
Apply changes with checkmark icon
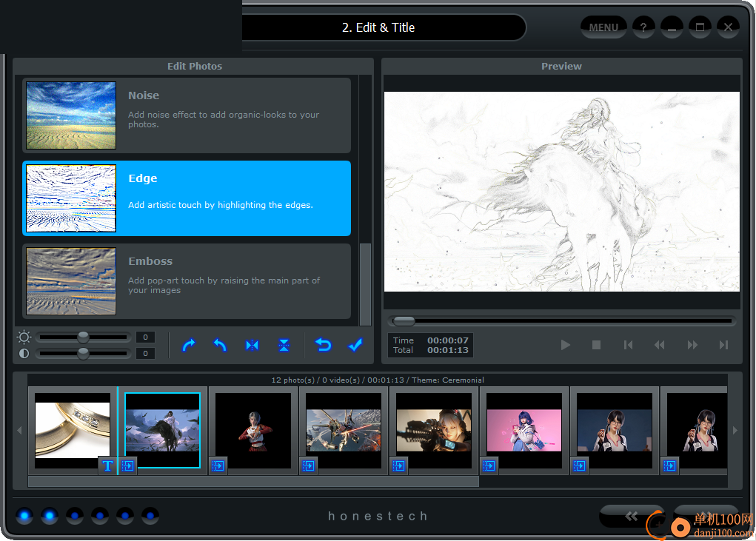click(355, 345)
